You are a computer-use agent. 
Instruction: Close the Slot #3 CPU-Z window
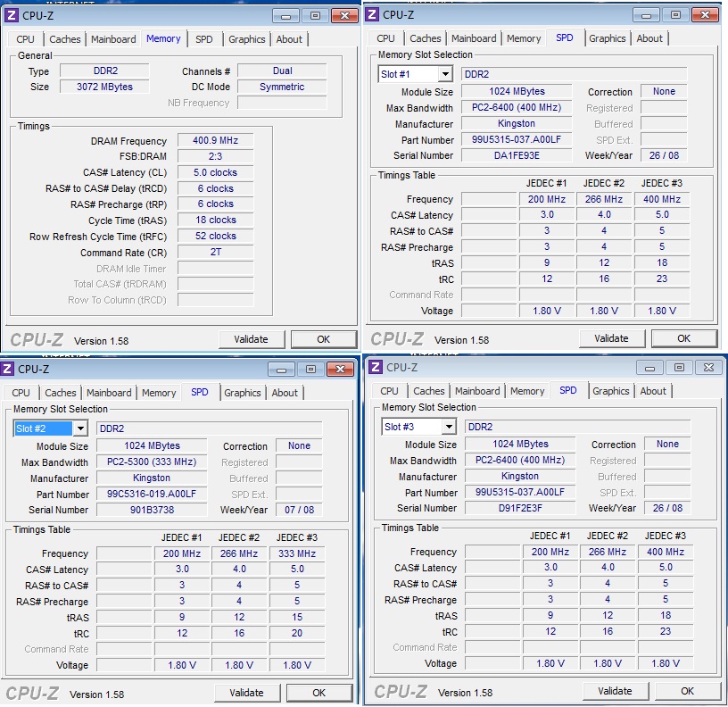point(708,368)
